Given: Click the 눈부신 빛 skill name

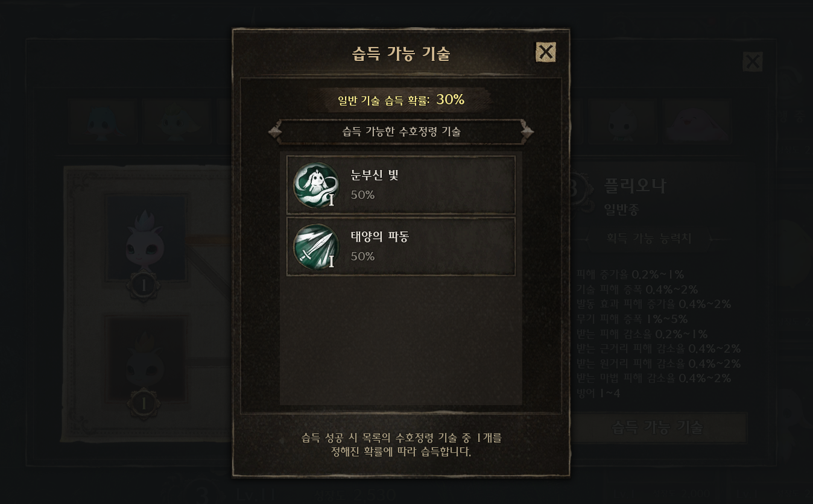Looking at the screenshot, I should point(375,175).
